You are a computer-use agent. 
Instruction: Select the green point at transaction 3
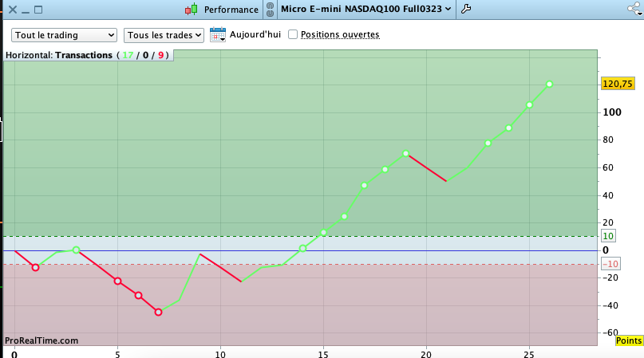pyautogui.click(x=76, y=250)
